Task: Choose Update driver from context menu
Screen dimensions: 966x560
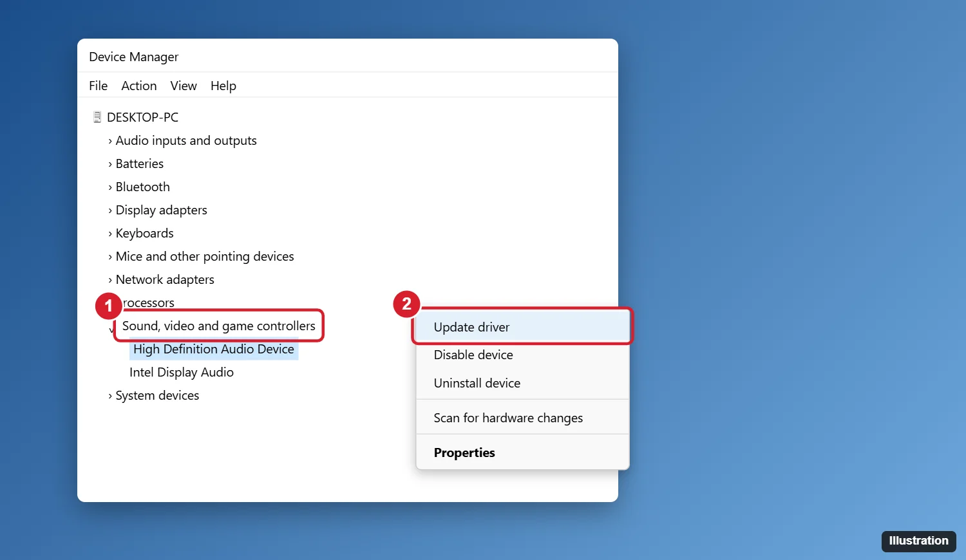Action: (x=522, y=327)
